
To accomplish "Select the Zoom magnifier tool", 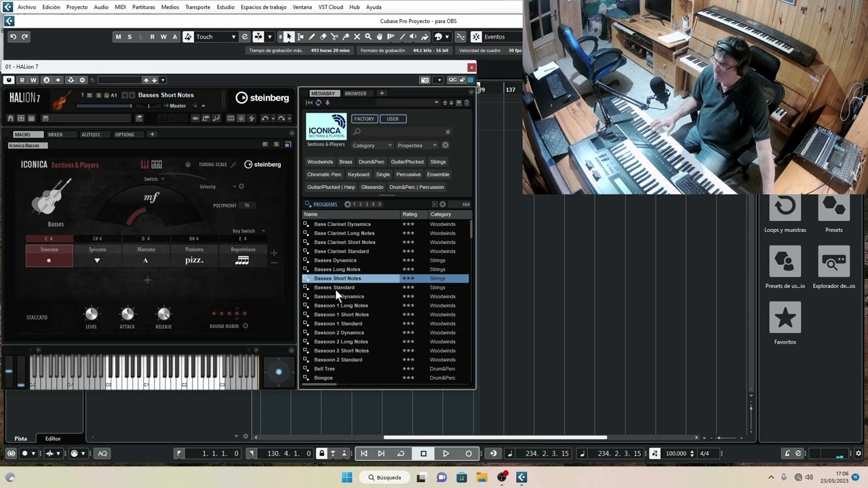I will 368,37.
